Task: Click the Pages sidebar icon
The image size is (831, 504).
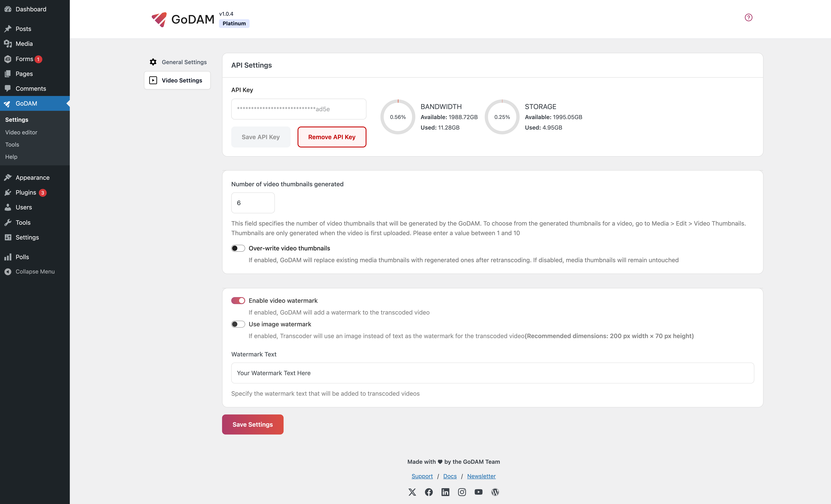Action: coord(8,74)
